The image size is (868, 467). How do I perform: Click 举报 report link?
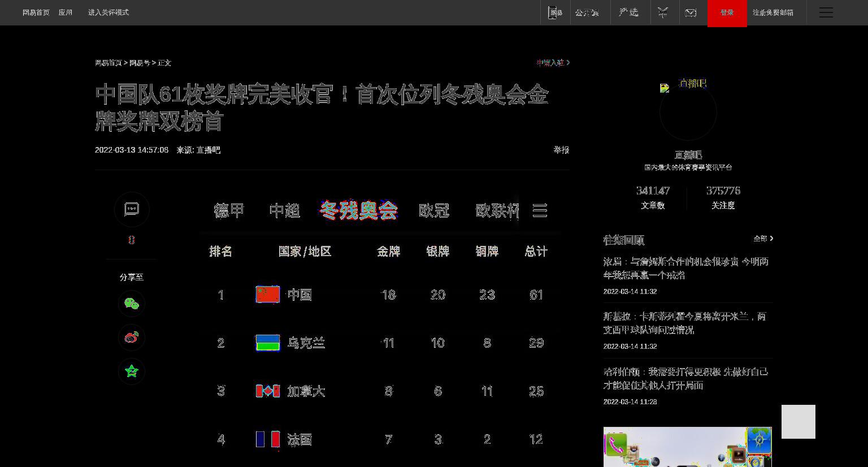point(561,150)
